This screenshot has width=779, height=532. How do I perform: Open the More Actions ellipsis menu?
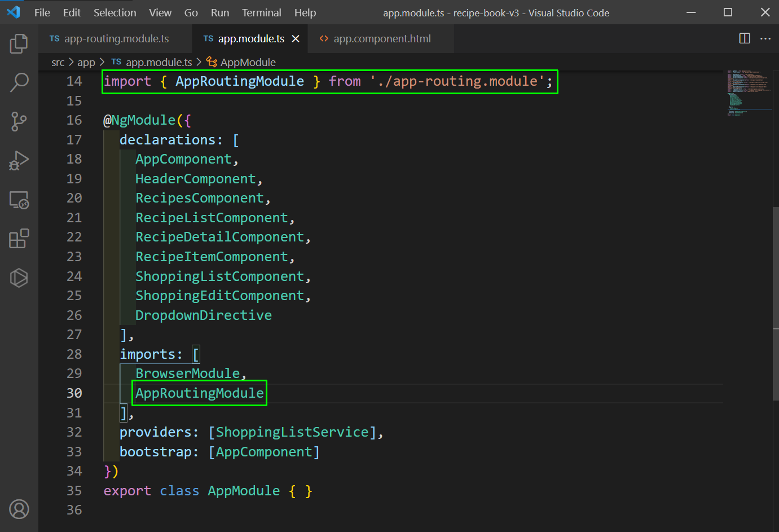coord(765,38)
